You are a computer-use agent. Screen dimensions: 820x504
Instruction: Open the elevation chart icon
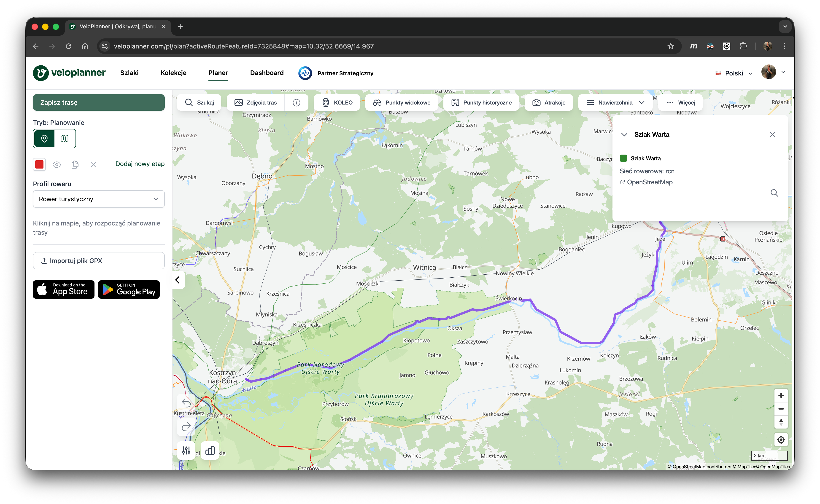(x=210, y=451)
